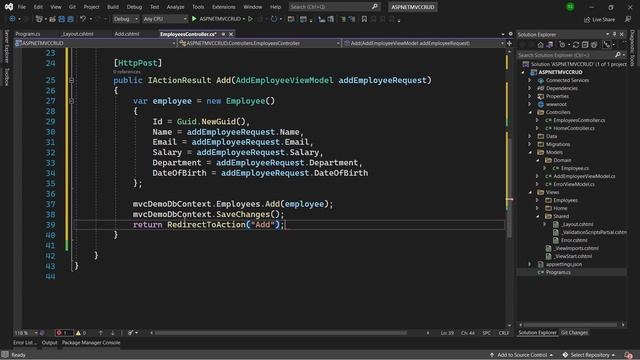The height and width of the screenshot is (360, 640).
Task: Open the Any CPU platform dropdown
Action: 164,19
